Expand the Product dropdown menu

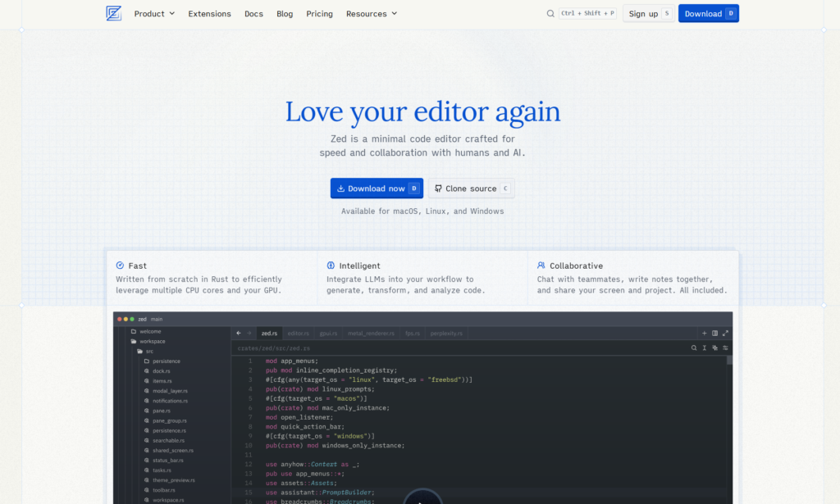click(x=154, y=13)
